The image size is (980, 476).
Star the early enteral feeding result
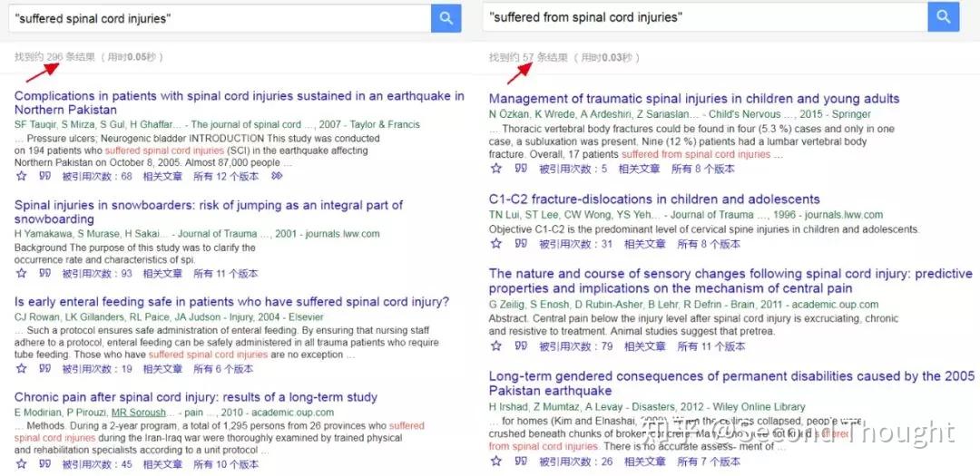21,368
